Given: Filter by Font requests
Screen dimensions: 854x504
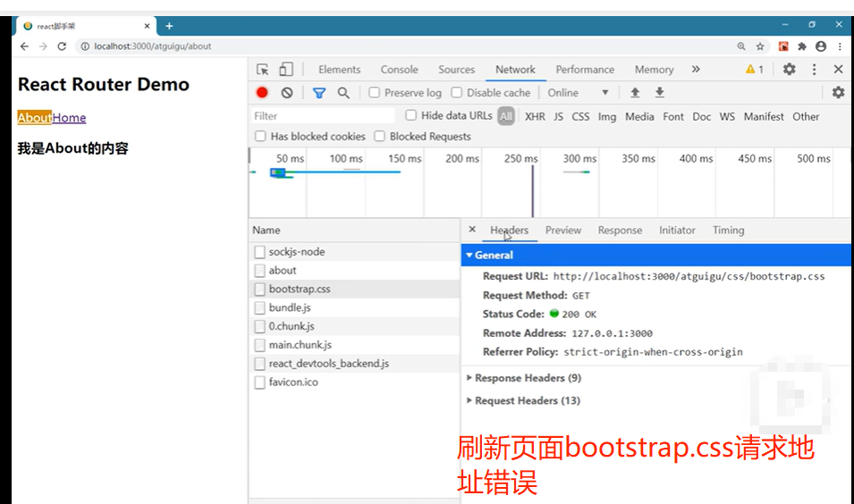Looking at the screenshot, I should click(x=673, y=116).
